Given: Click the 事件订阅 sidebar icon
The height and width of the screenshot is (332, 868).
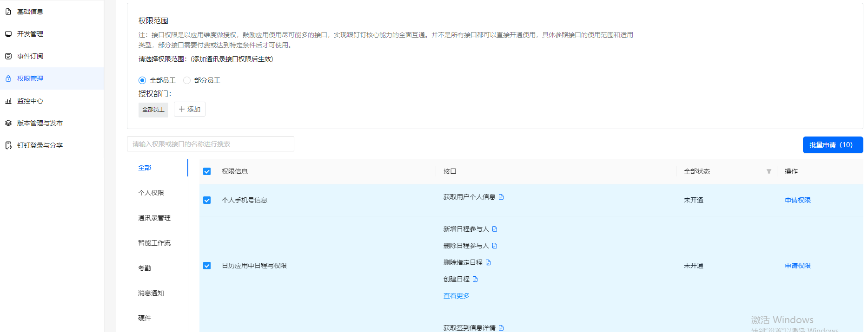Looking at the screenshot, I should 8,56.
